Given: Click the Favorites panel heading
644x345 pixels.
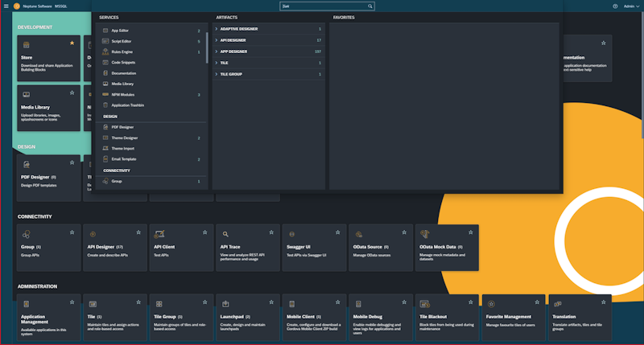Looking at the screenshot, I should 344,18.
